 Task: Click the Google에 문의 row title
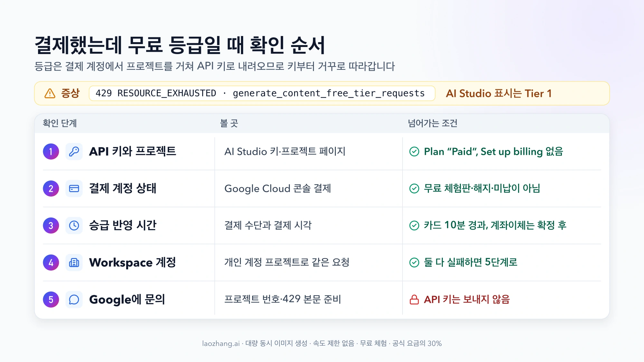127,299
